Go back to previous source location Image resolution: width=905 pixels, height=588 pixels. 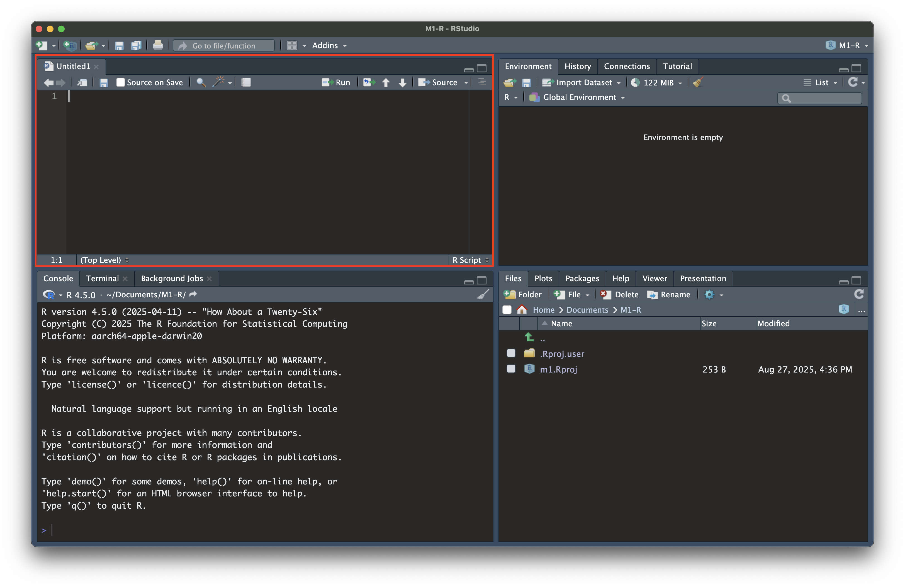48,82
